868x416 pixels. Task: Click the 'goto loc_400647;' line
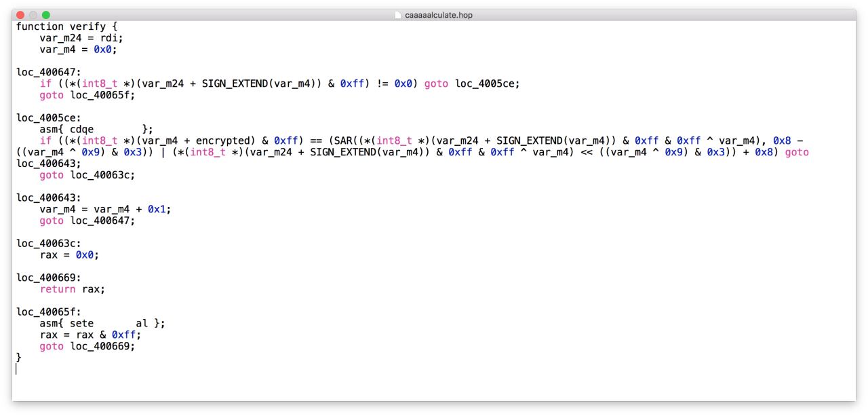click(x=87, y=221)
